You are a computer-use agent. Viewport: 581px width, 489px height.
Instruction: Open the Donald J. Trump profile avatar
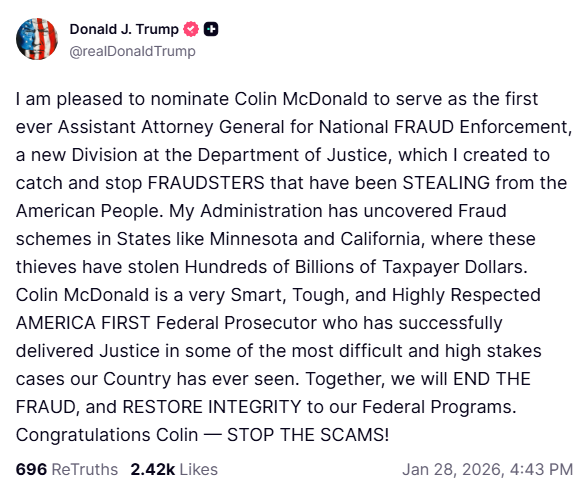pyautogui.click(x=37, y=39)
